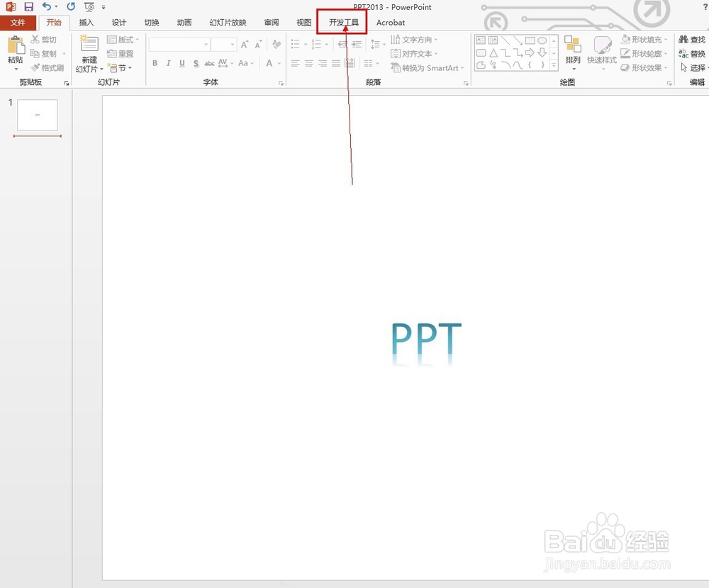
Task: Expand the 新建幻灯片 (New Slide) dropdown arrow
Action: (x=101, y=68)
